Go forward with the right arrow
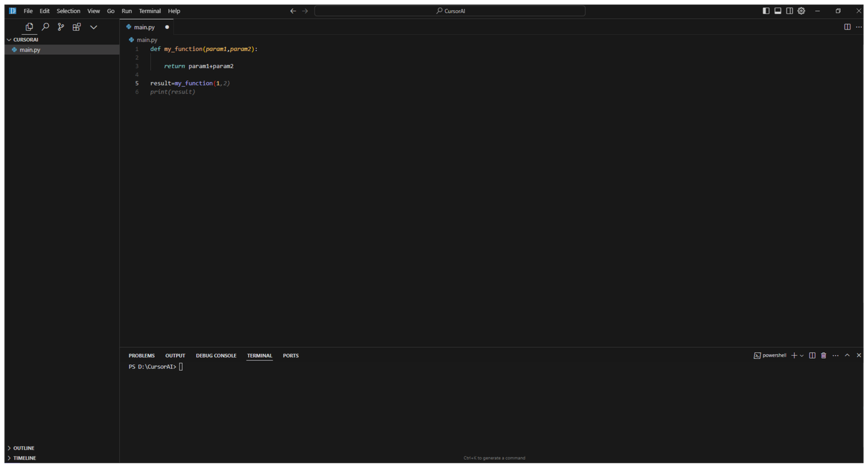The width and height of the screenshot is (868, 468). [305, 11]
